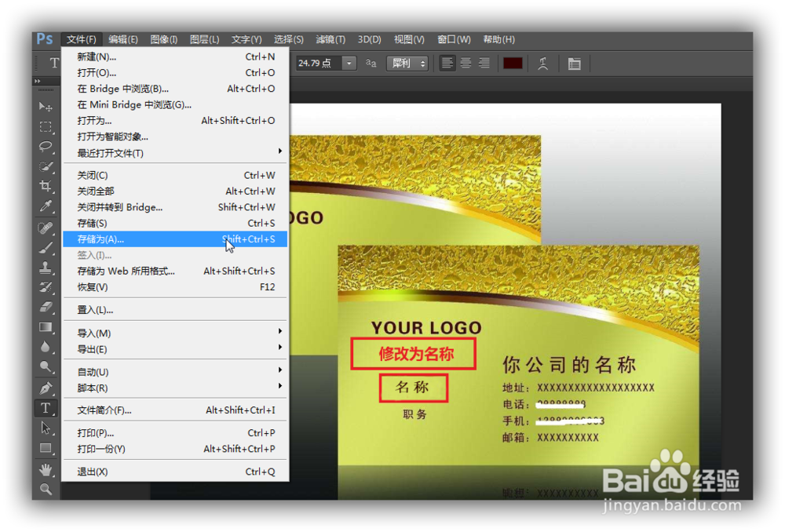Choose 文件简介(F)... menu item

pyautogui.click(x=175, y=410)
